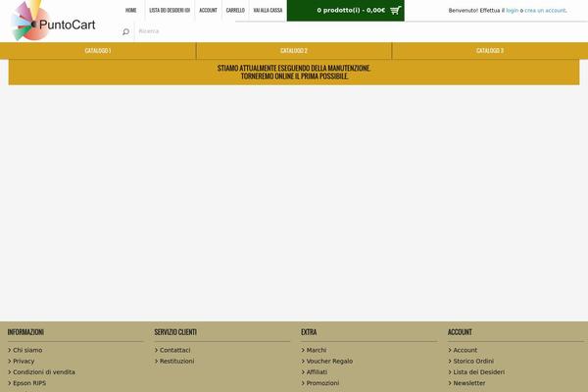Open footer Lista dei Desideri link
The height and width of the screenshot is (392, 588).
point(478,372)
